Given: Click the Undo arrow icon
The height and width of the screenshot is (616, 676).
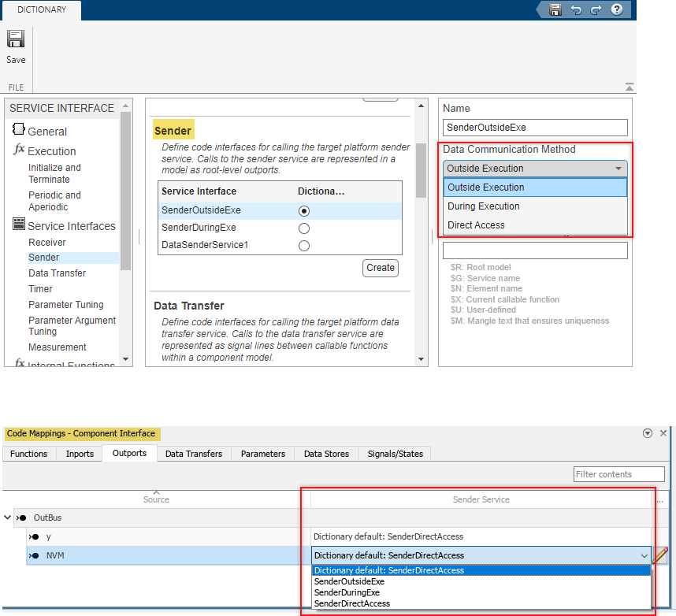Looking at the screenshot, I should pos(578,9).
